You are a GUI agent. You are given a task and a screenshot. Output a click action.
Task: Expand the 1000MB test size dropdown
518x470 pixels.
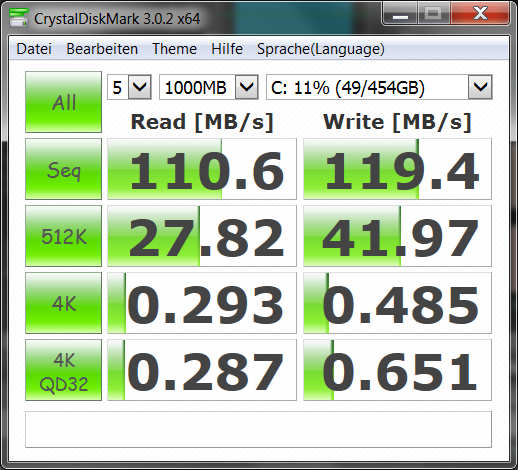coord(247,87)
